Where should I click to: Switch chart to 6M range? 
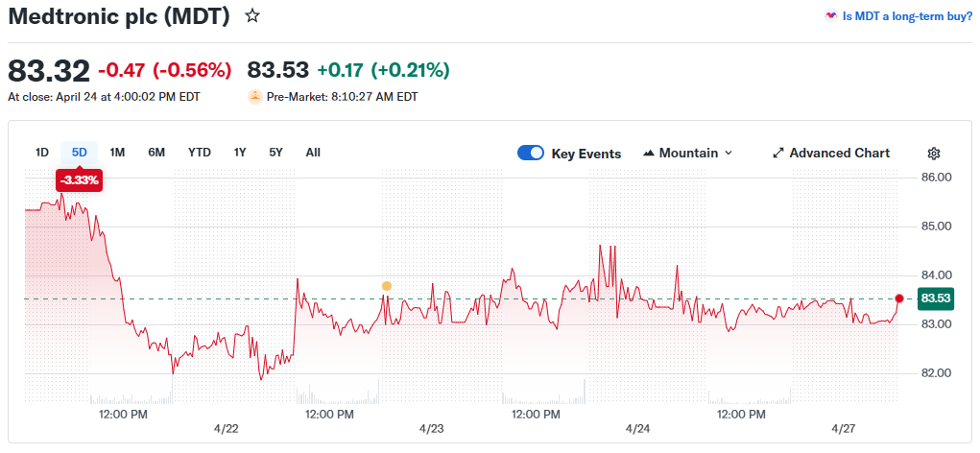click(x=156, y=153)
